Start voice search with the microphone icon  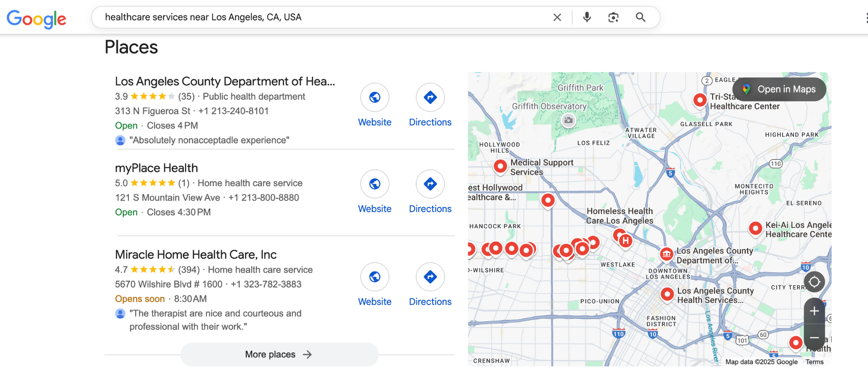[587, 17]
